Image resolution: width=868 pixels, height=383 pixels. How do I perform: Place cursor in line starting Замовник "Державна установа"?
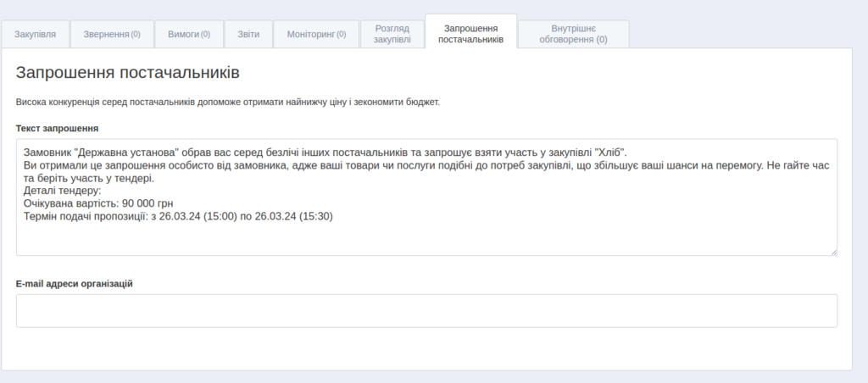point(322,153)
